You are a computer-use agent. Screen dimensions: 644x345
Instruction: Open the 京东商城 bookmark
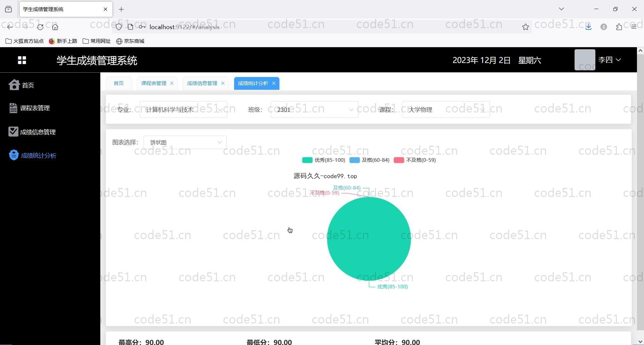(x=130, y=41)
